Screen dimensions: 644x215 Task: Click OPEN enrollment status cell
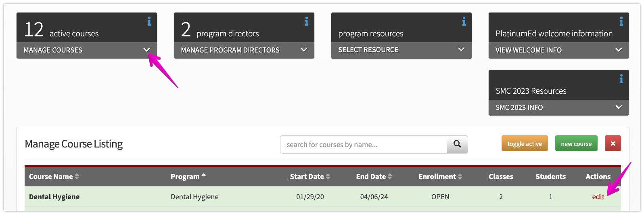[x=440, y=197]
